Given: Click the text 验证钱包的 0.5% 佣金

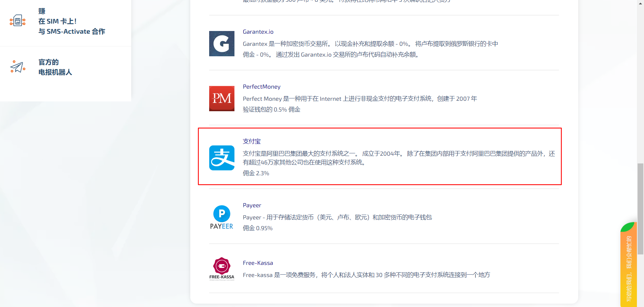Looking at the screenshot, I should click(x=272, y=110).
